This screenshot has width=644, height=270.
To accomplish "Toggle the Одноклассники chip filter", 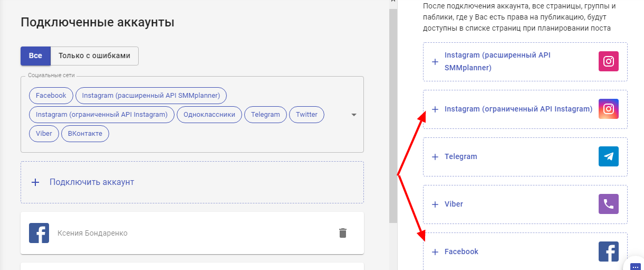I will pos(209,115).
